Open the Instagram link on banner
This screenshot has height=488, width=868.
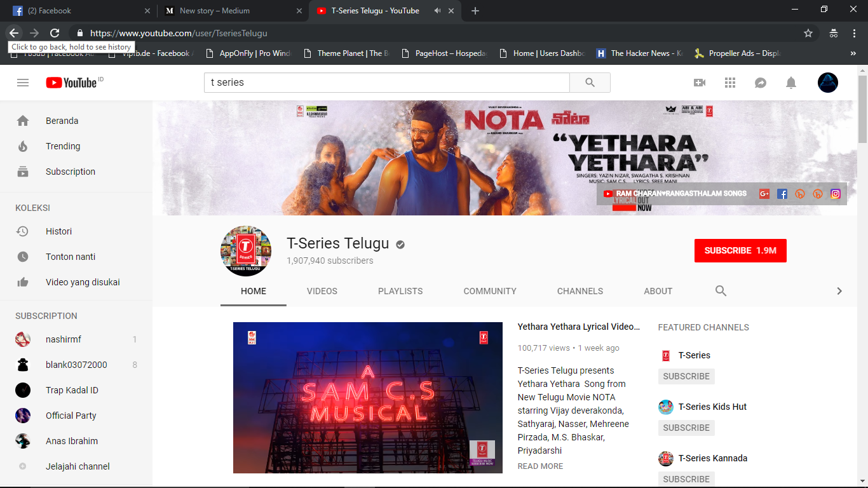click(x=836, y=194)
